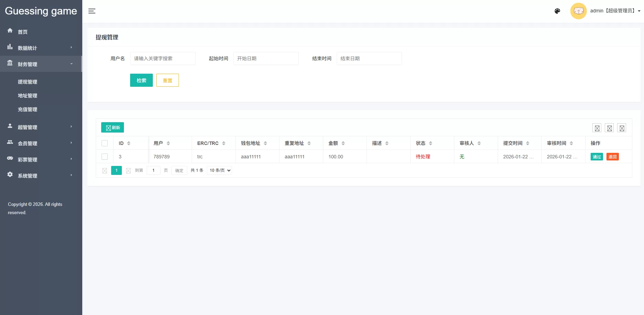Click the 财务管理 finance management icon
The image size is (644, 315).
[10, 64]
